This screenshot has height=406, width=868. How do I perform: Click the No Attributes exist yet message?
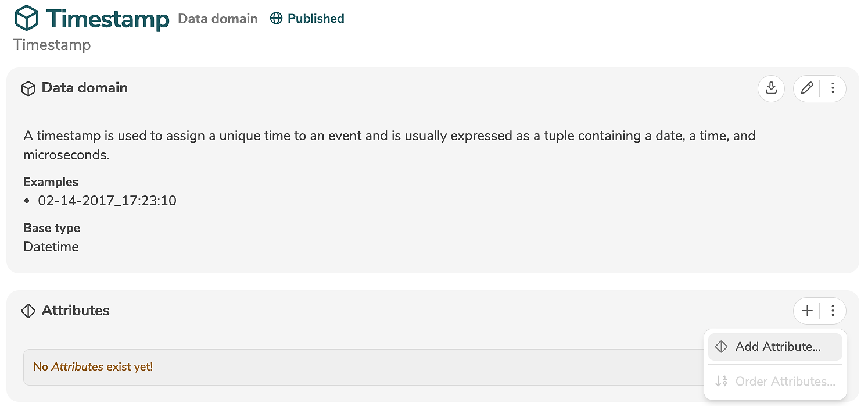pos(93,367)
